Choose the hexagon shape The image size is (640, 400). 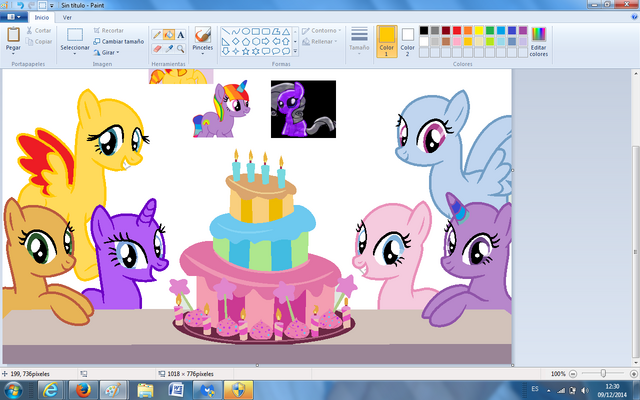(256, 41)
